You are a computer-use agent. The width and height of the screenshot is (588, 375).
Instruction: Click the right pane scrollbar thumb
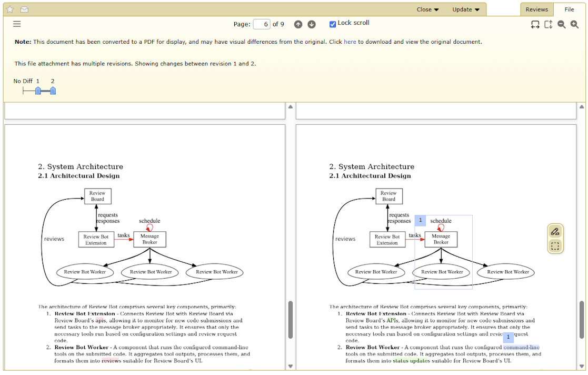[x=582, y=320]
